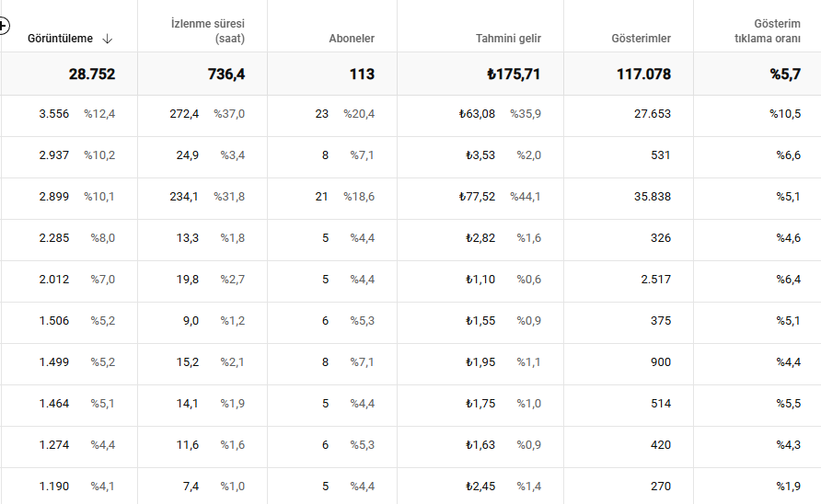Click total impressions value 117.078

tap(643, 74)
